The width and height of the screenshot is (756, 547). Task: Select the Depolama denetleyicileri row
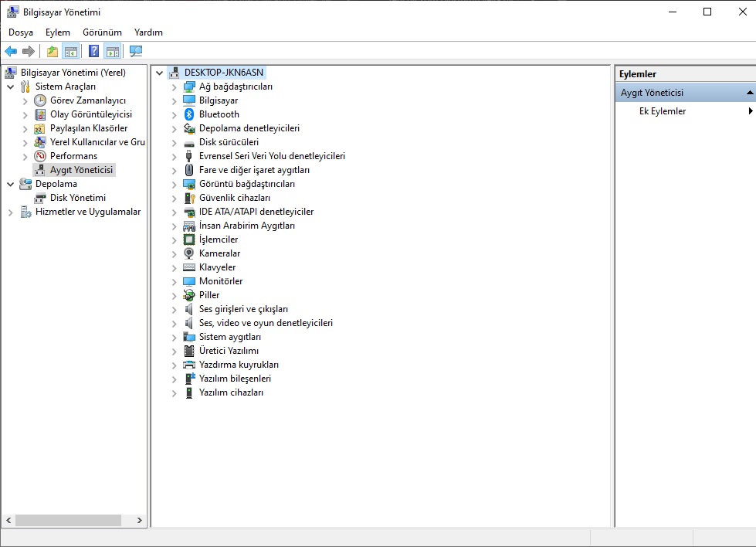point(249,128)
